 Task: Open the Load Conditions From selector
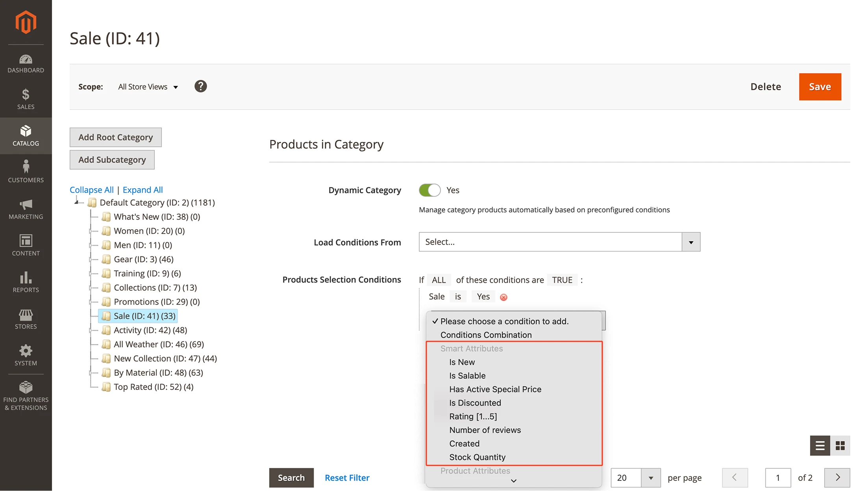click(x=559, y=242)
